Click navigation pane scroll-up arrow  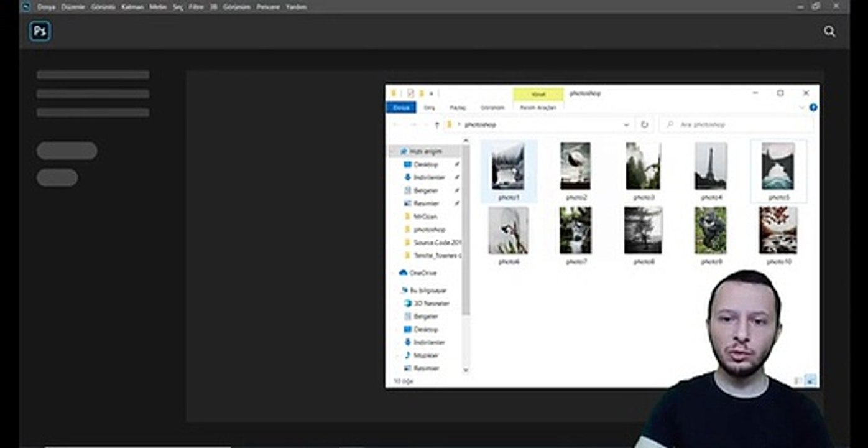pos(466,142)
